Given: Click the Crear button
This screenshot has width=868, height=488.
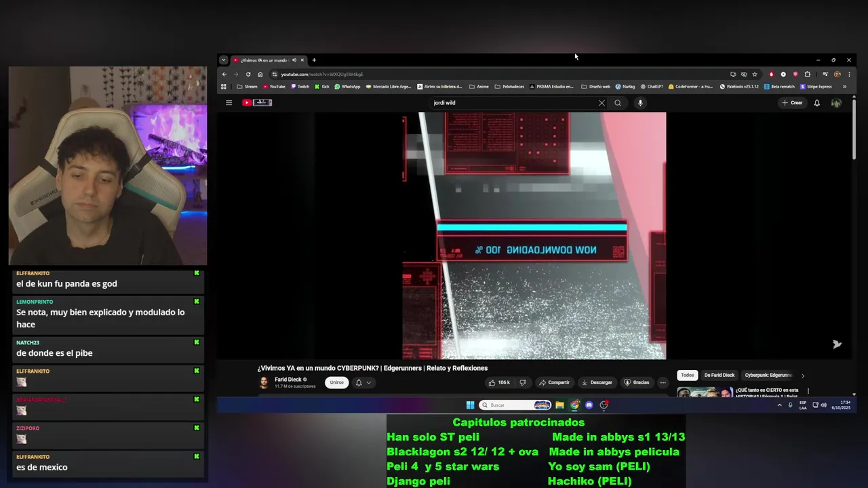Looking at the screenshot, I should (x=792, y=103).
